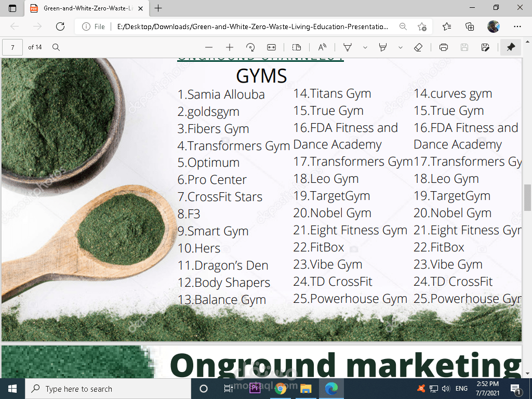Refresh the current page
Viewport: 532px width, 399px height.
click(x=60, y=26)
